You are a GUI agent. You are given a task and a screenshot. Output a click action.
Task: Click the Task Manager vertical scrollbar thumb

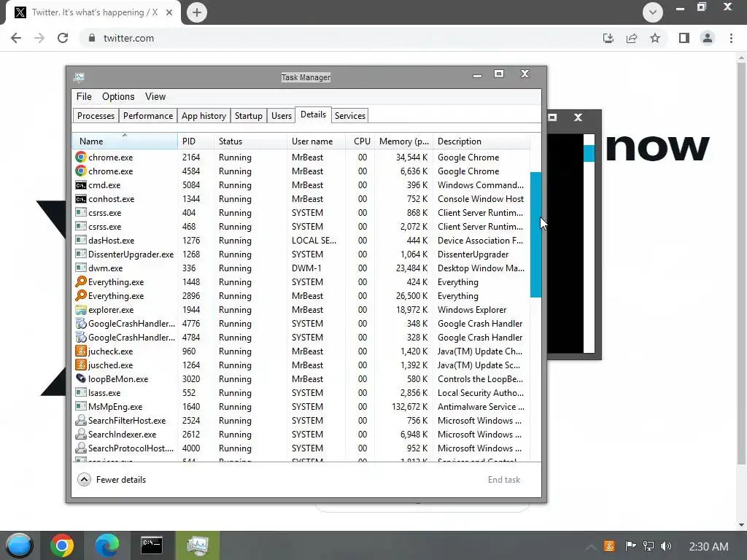(x=535, y=235)
